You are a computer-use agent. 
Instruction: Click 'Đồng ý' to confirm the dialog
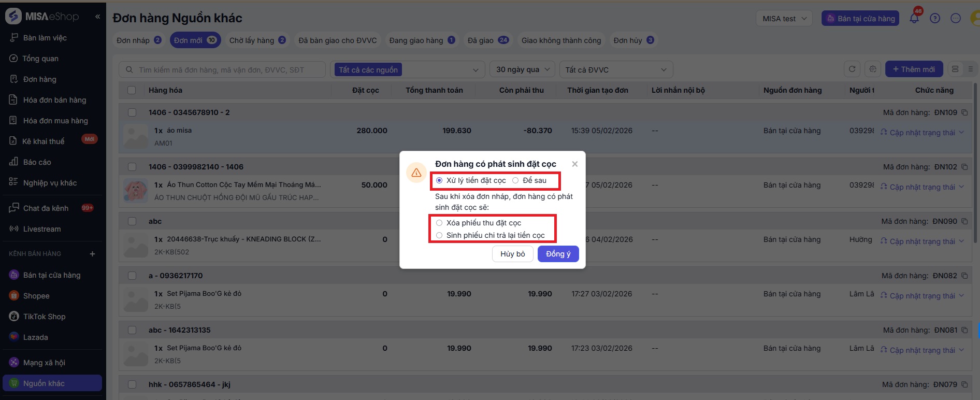click(558, 254)
